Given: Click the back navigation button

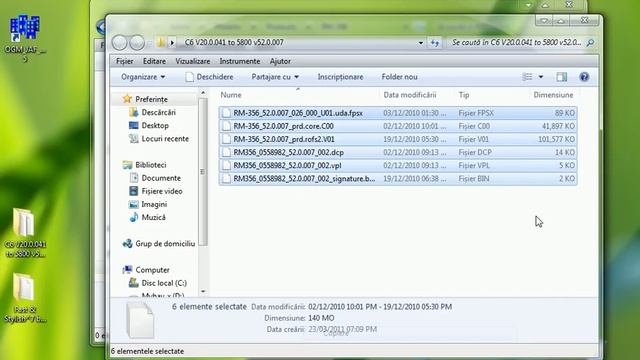Looking at the screenshot, I should pos(120,42).
